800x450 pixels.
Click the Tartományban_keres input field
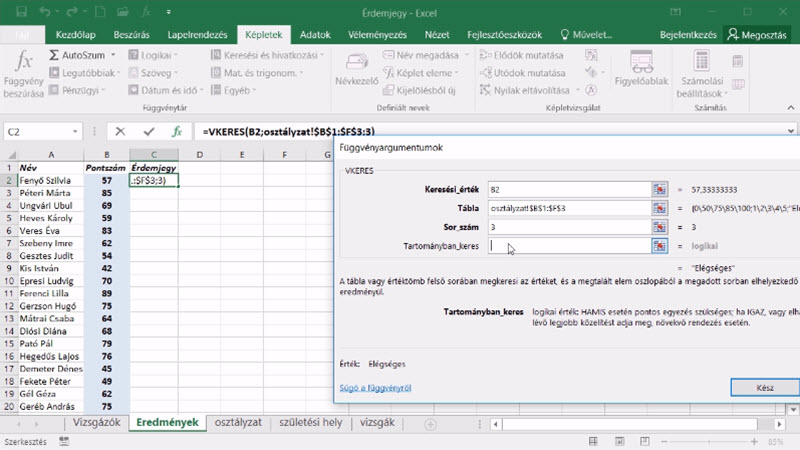[x=569, y=246]
